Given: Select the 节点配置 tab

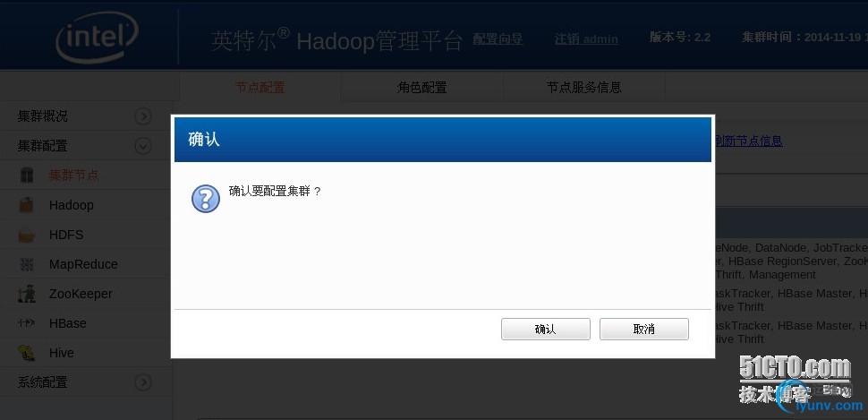Looking at the screenshot, I should (x=260, y=88).
